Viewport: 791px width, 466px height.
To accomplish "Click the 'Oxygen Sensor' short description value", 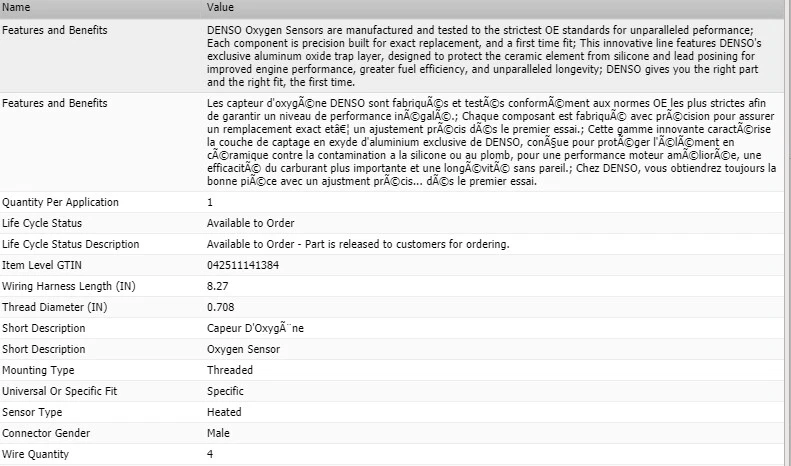I will click(243, 349).
